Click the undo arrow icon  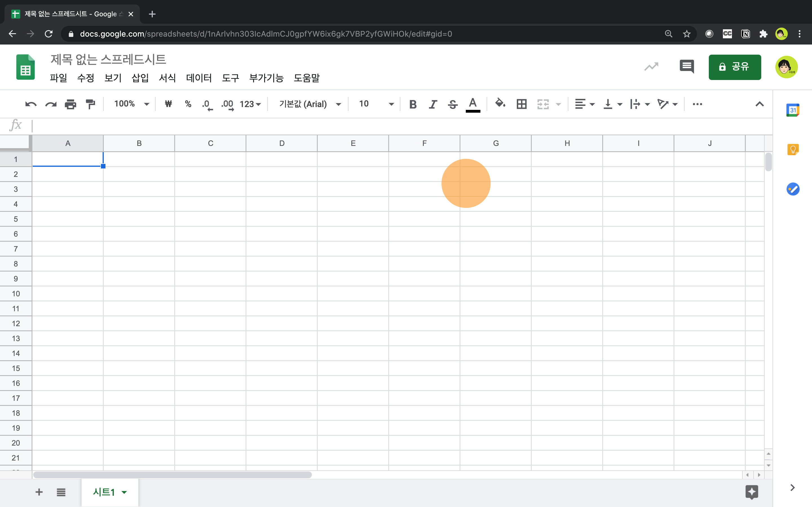30,104
